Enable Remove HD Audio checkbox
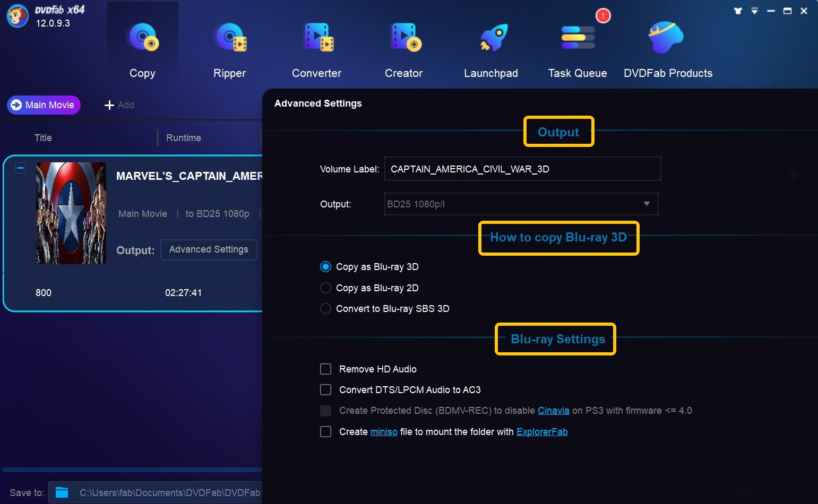 click(x=326, y=369)
